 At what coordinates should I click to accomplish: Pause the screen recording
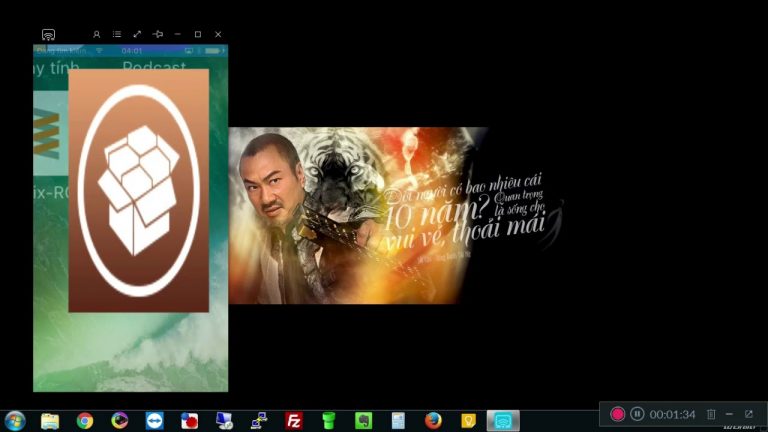pos(637,414)
